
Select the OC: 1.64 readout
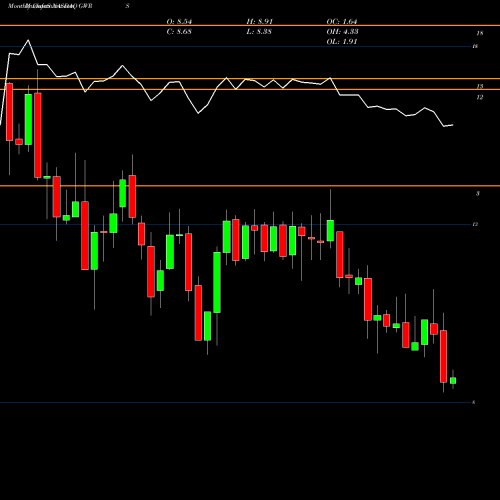[342, 22]
